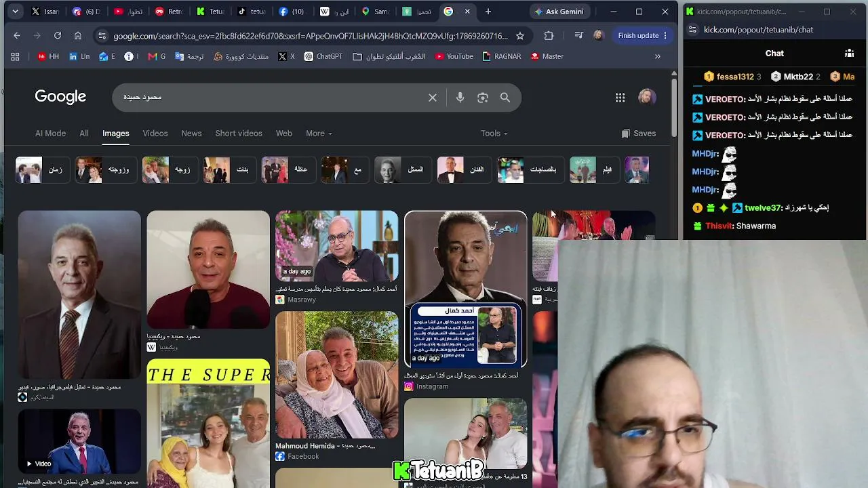868x488 pixels.
Task: Switch to the TikTok browser tab
Action: 251,12
